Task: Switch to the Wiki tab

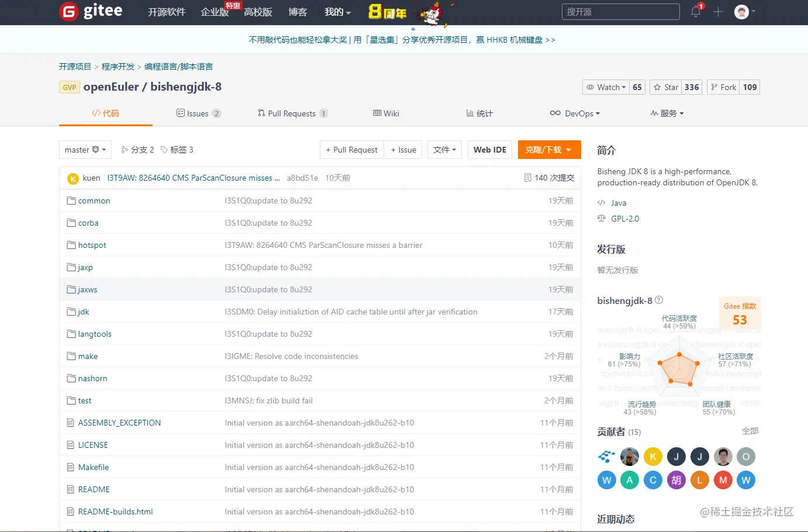Action: tap(386, 113)
